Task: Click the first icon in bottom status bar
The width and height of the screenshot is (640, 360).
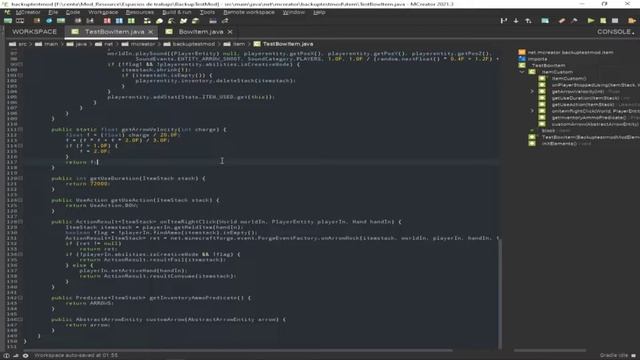Action: [6, 356]
